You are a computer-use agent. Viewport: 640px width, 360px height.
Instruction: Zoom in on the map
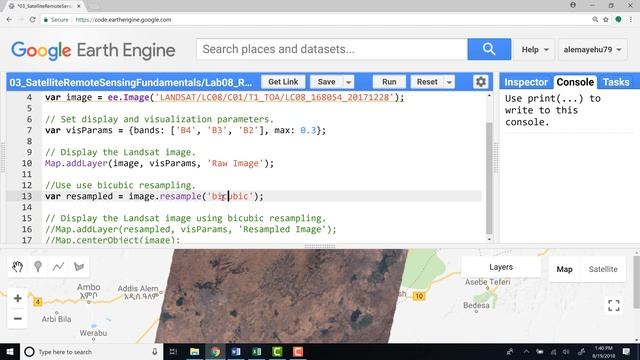tap(18, 298)
